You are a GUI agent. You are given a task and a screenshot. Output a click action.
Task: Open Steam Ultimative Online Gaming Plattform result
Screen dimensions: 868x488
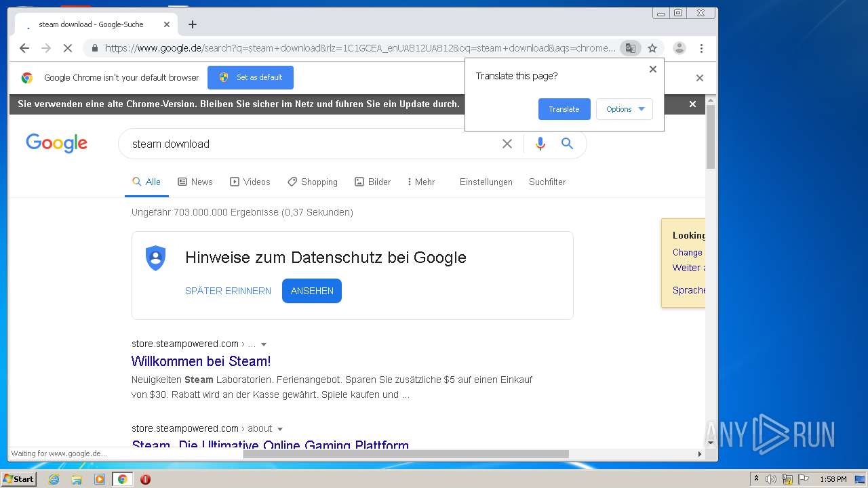click(x=270, y=445)
